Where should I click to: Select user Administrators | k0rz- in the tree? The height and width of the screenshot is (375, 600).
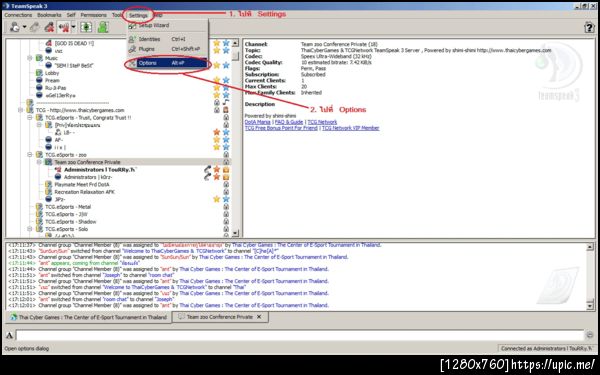(x=88, y=177)
